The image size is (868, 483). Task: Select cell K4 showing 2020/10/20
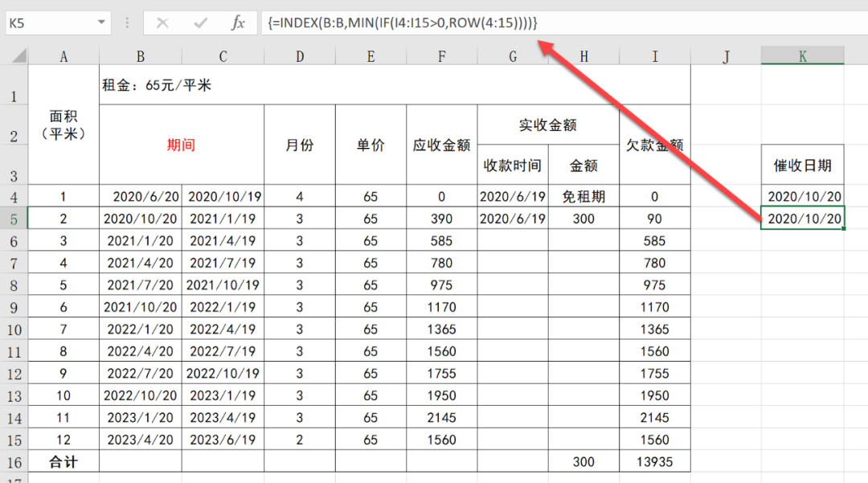[x=803, y=196]
